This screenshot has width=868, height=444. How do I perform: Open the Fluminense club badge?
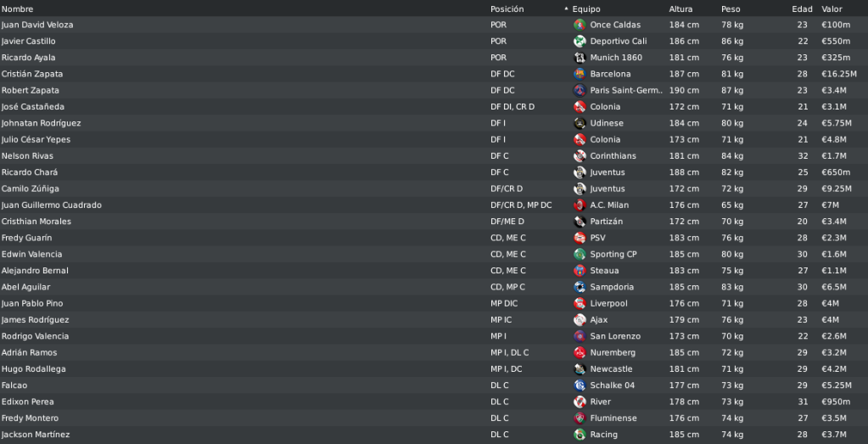[x=580, y=419]
